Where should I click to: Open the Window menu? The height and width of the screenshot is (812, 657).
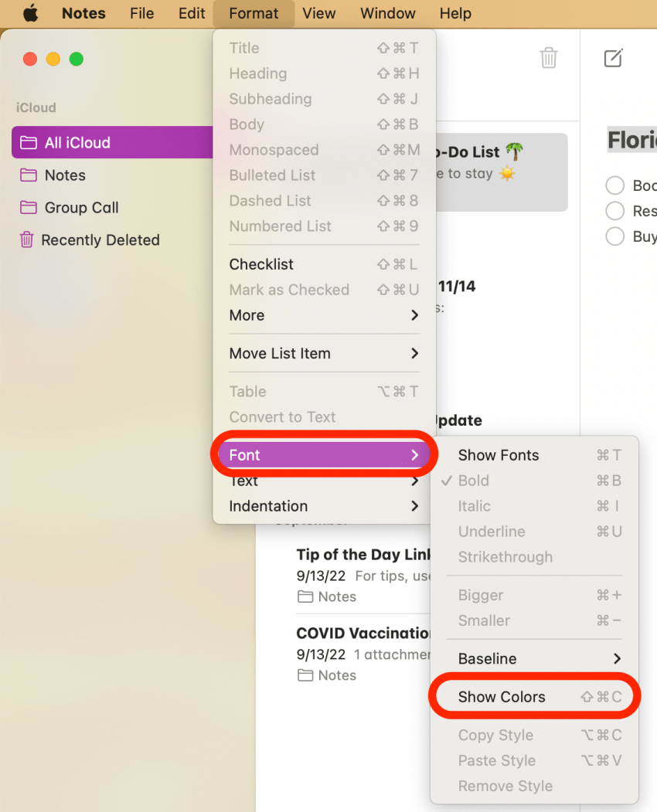387,13
